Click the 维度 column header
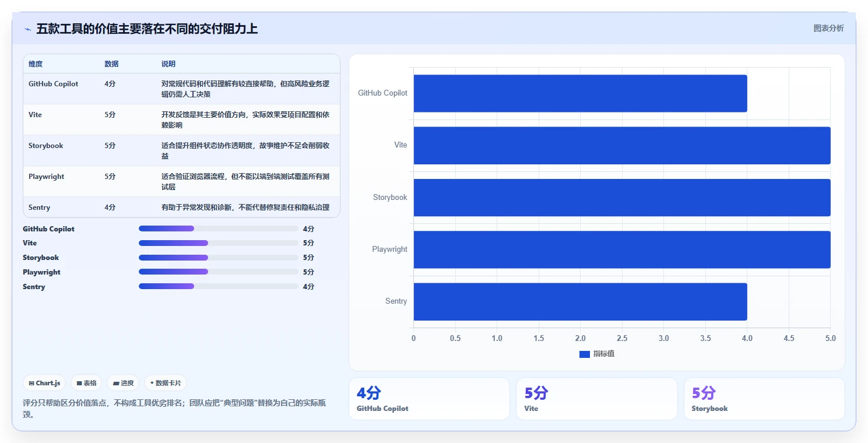Image resolution: width=868 pixels, height=443 pixels. (36, 64)
